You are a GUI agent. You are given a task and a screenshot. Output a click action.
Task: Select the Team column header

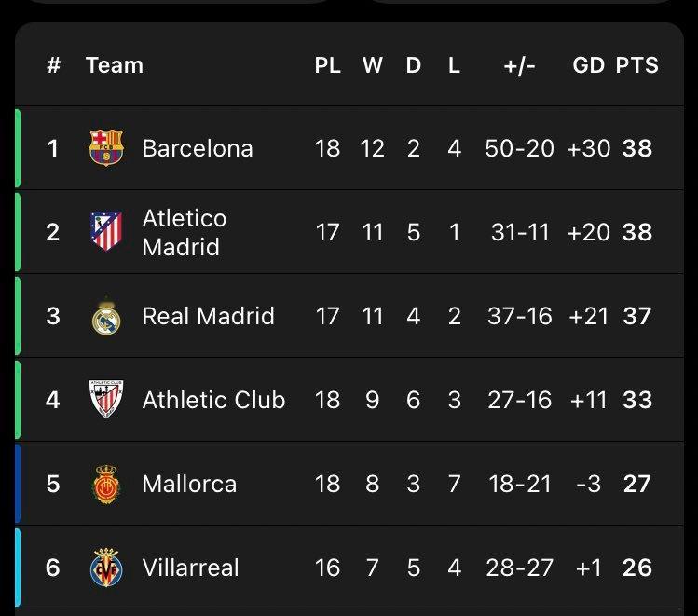click(x=115, y=65)
